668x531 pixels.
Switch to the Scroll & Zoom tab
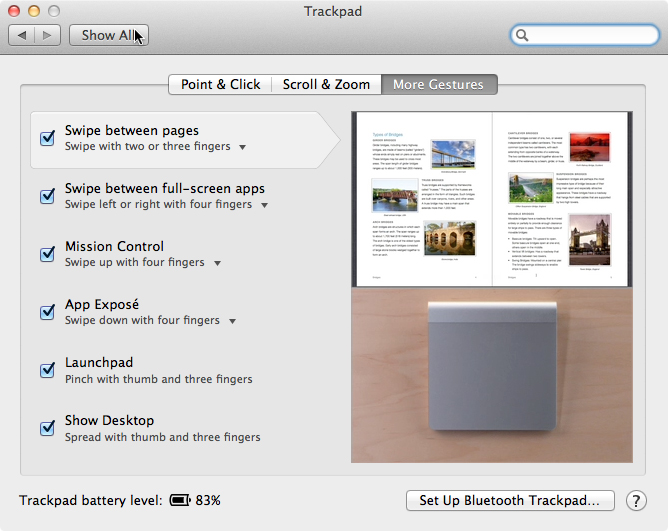click(326, 84)
